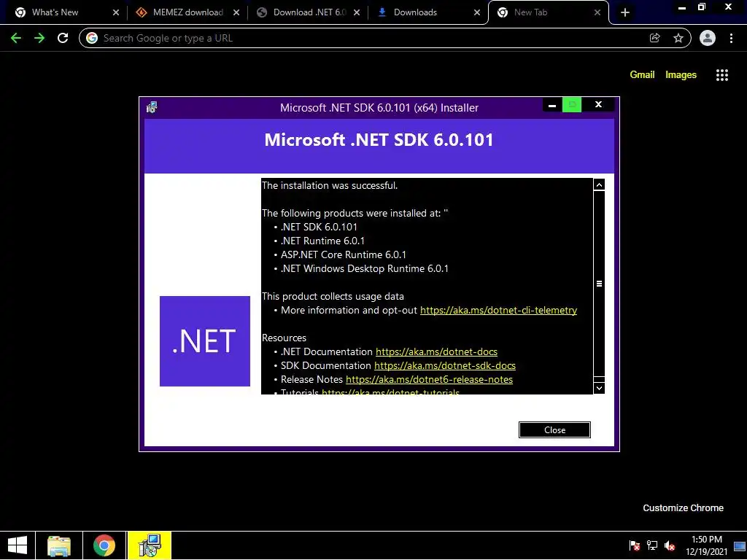Close the MEMEZ download tab
This screenshot has height=560, width=747.
pos(236,12)
